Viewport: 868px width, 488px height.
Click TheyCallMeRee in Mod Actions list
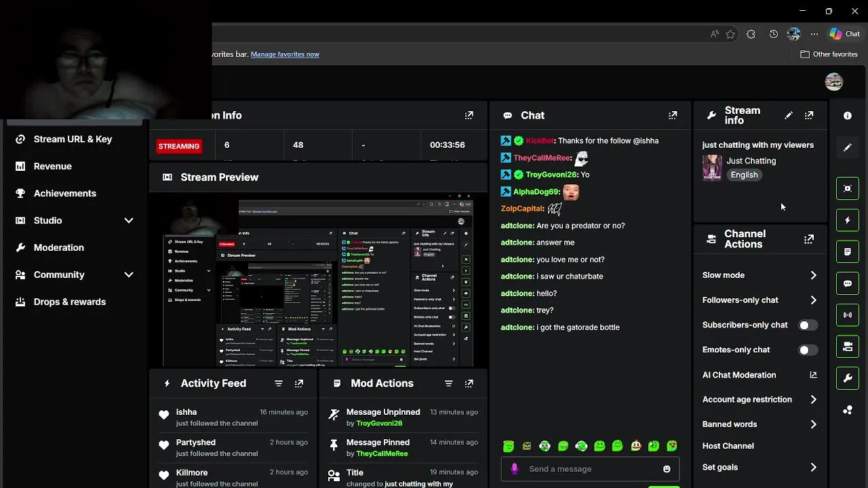[x=382, y=453]
